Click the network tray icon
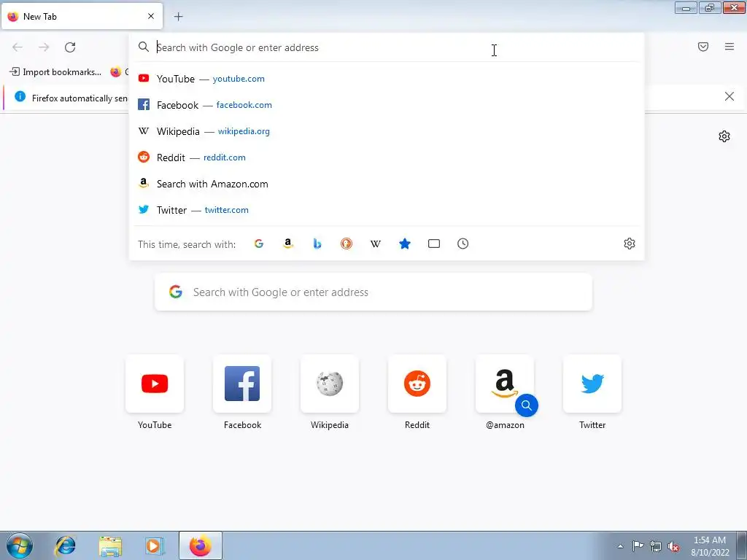The height and width of the screenshot is (560, 747). pyautogui.click(x=656, y=546)
